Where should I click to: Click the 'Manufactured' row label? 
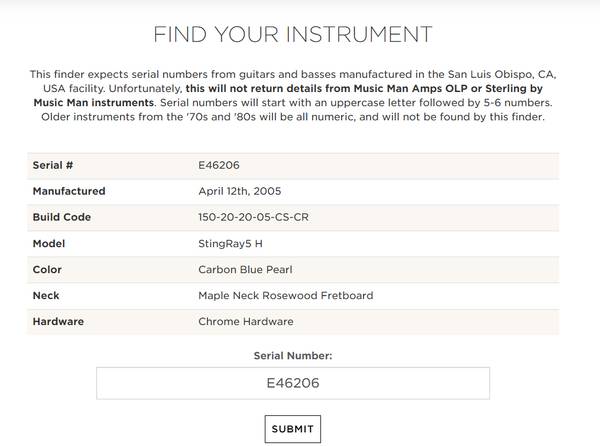pyautogui.click(x=69, y=191)
